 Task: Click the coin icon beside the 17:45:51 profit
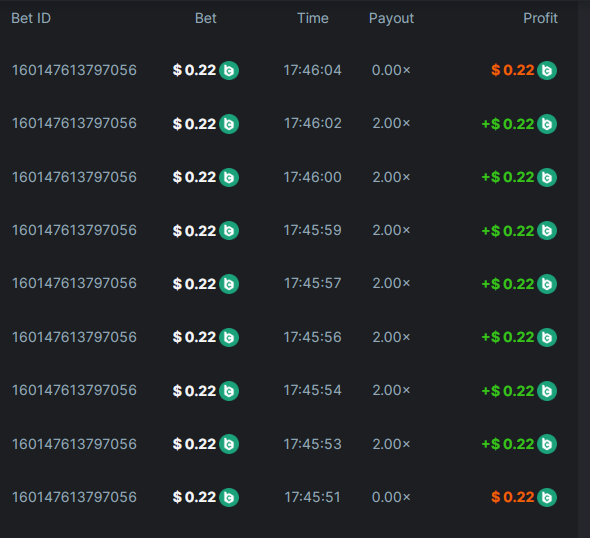click(547, 497)
